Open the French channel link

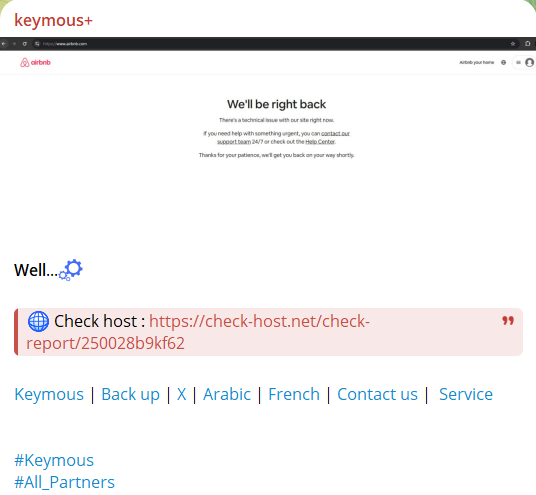[x=294, y=394]
